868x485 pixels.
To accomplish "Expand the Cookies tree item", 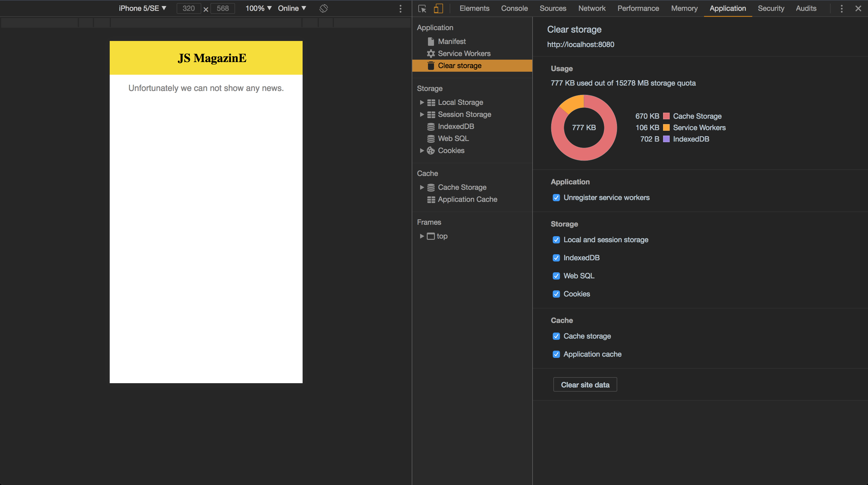I will pyautogui.click(x=422, y=151).
